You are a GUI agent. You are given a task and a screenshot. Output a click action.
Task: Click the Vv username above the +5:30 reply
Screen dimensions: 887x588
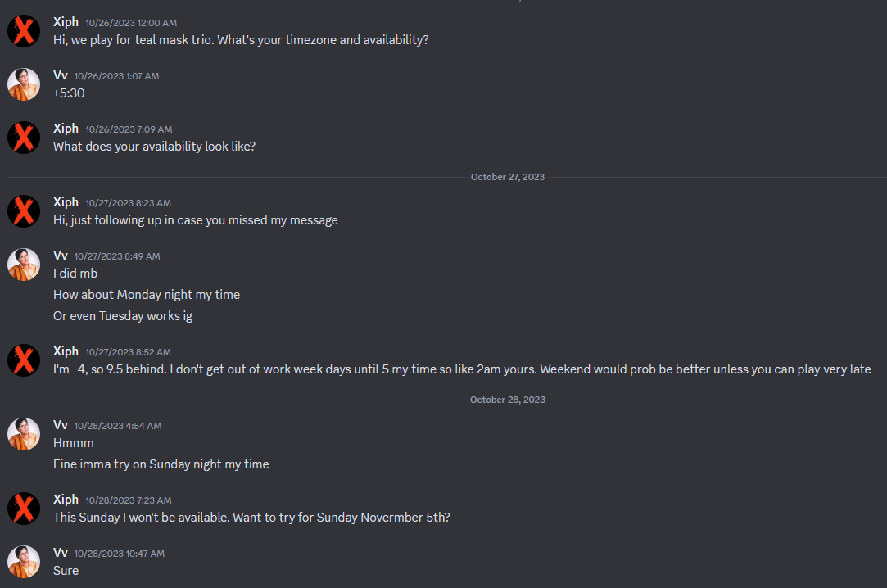(61, 75)
